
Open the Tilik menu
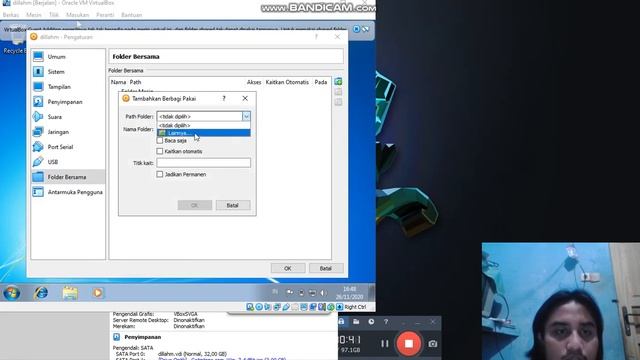pos(54,15)
